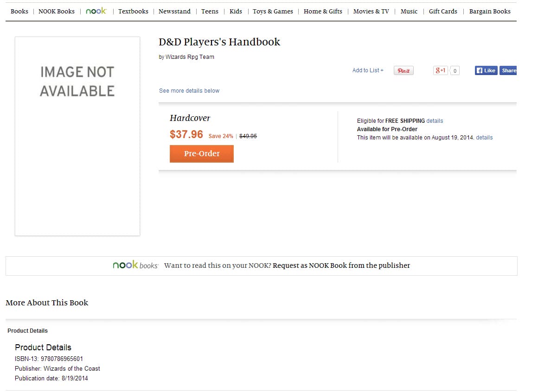Image resolution: width=538 pixels, height=392 pixels.
Task: Click details link after August 19, 2014
Action: tap(484, 138)
